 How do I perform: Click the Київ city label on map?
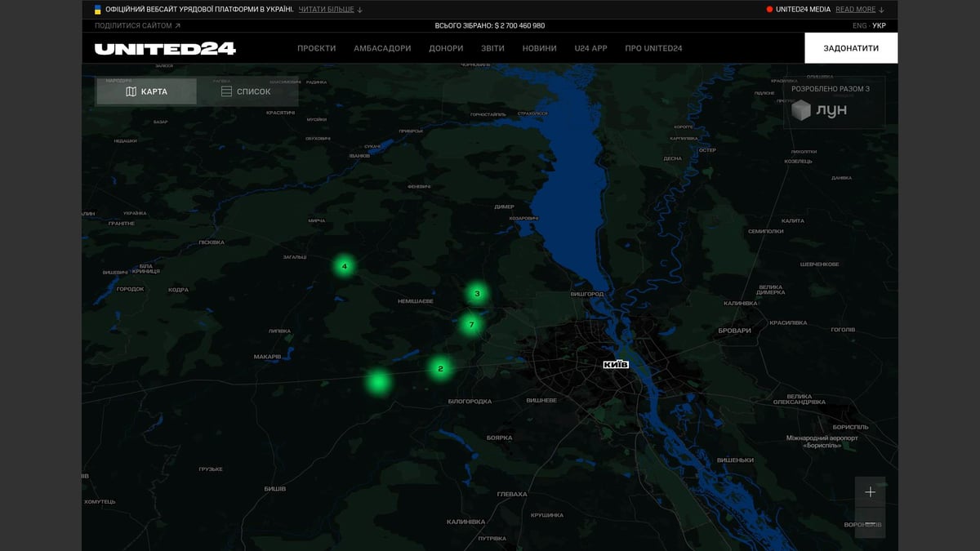tap(616, 364)
